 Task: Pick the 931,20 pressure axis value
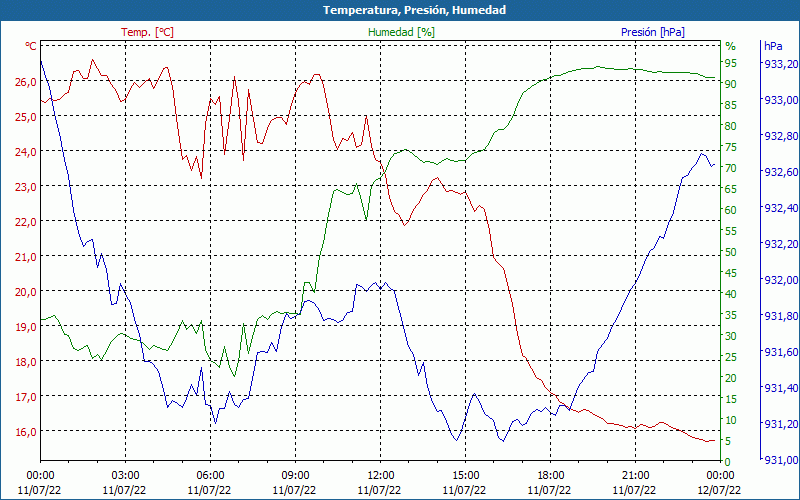pos(781,424)
